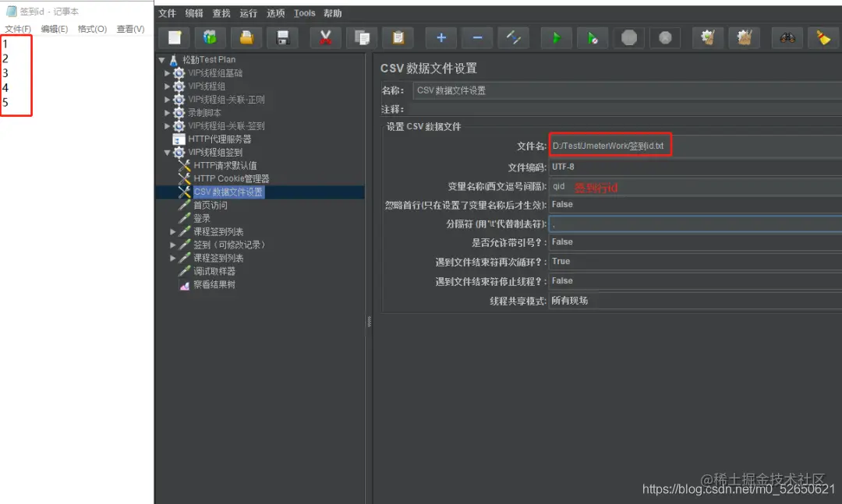Expand all tree nodes with the plus icon
The image size is (842, 504).
click(x=440, y=37)
